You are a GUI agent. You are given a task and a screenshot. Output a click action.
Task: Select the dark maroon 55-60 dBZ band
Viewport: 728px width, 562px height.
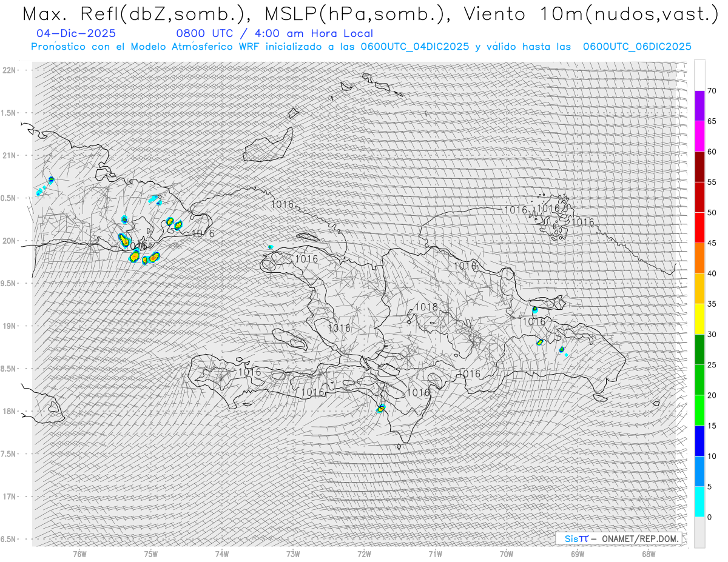[x=699, y=167]
